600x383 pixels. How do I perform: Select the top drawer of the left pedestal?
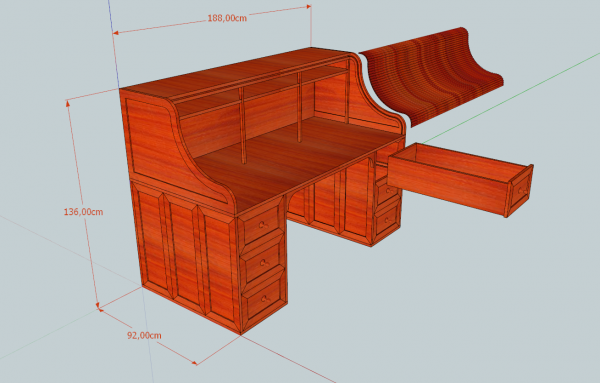(261, 225)
